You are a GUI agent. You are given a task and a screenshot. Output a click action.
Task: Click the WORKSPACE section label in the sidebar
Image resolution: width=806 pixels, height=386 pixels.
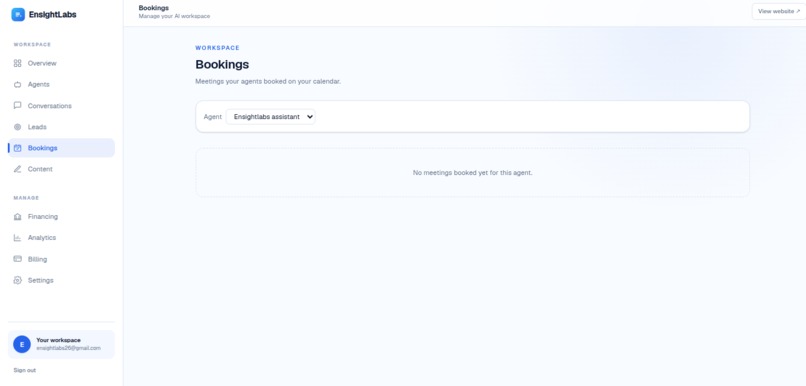32,45
